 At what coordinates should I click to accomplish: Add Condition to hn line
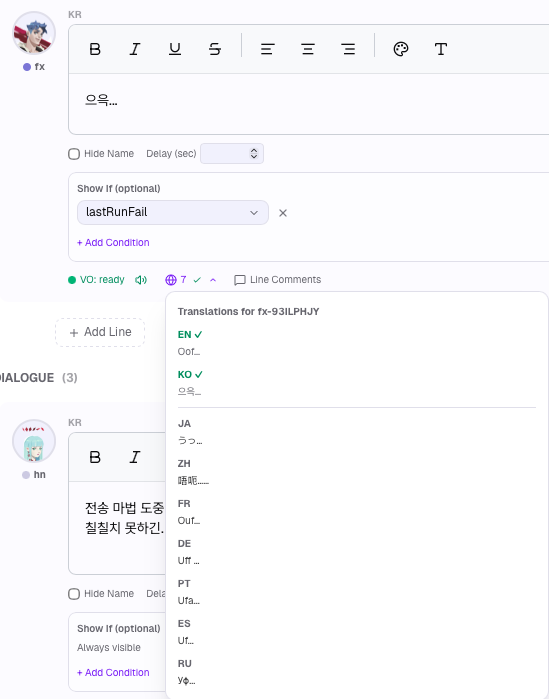pyautogui.click(x=113, y=672)
